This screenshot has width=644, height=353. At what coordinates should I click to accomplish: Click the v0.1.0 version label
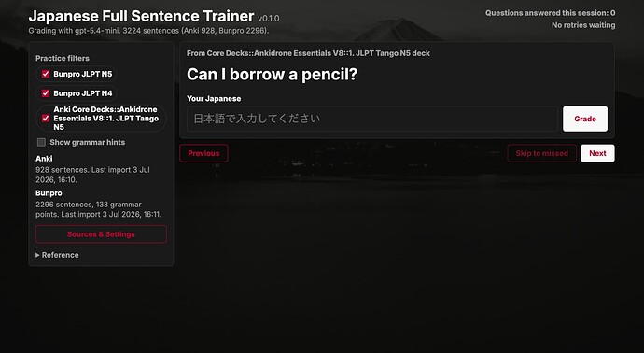pyautogui.click(x=269, y=18)
